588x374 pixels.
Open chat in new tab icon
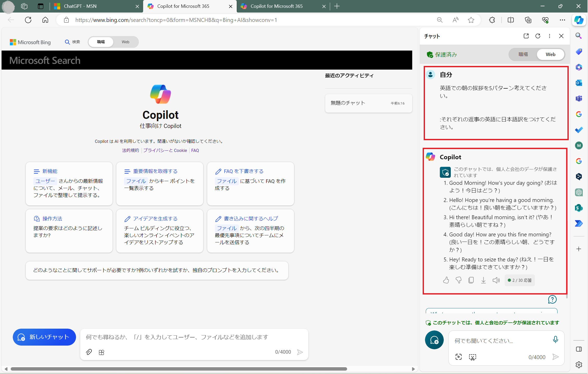(x=526, y=36)
